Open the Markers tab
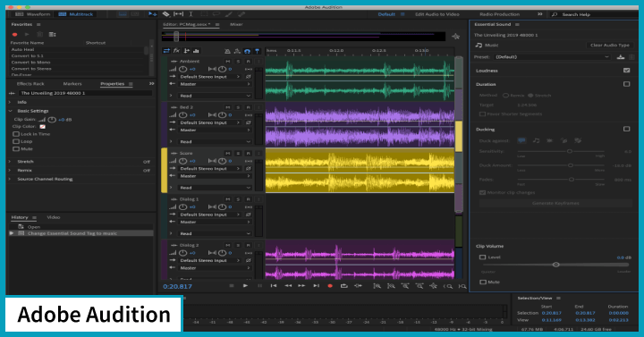 [72, 84]
